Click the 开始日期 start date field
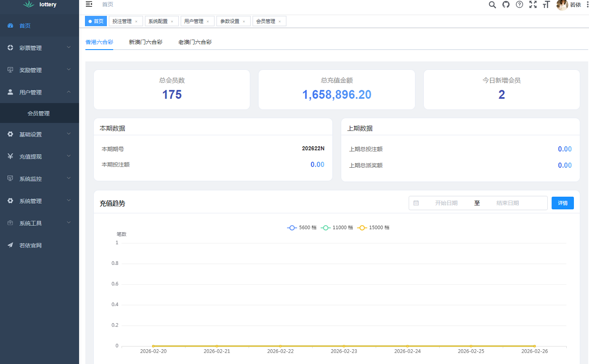 pos(446,203)
